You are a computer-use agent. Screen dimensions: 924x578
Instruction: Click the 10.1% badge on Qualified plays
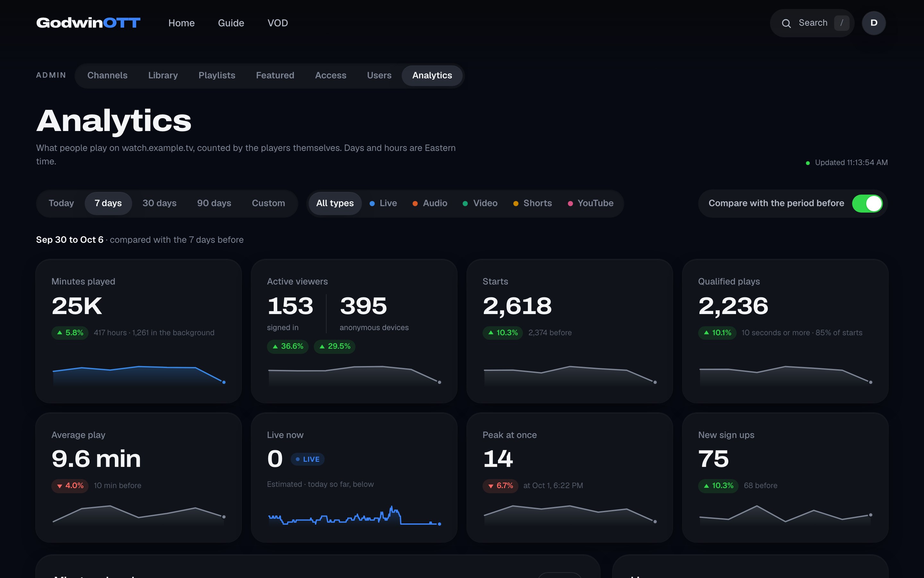717,333
